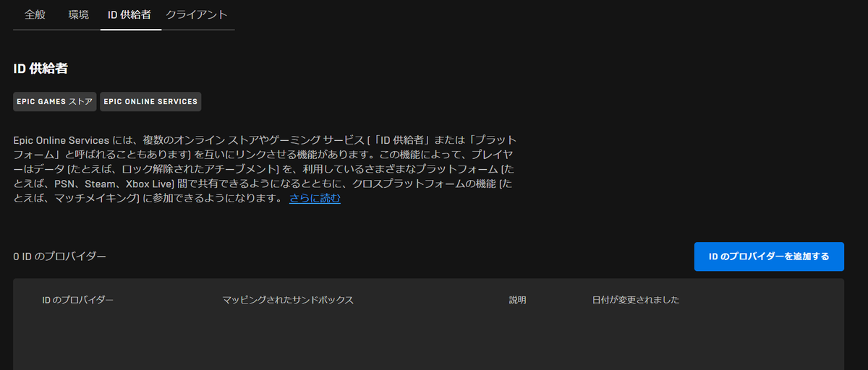Open the さらに読む link

click(x=315, y=198)
